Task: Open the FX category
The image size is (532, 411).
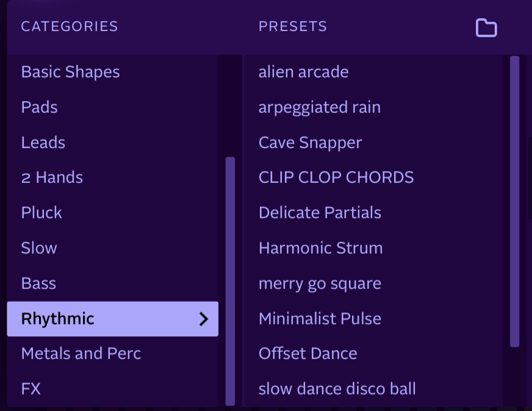Action: [x=31, y=388]
